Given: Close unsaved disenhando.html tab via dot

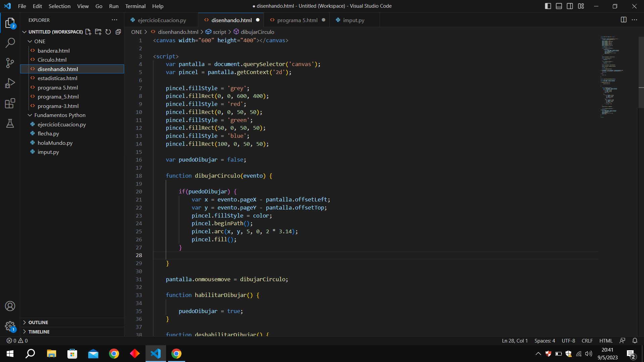Looking at the screenshot, I should point(258,20).
